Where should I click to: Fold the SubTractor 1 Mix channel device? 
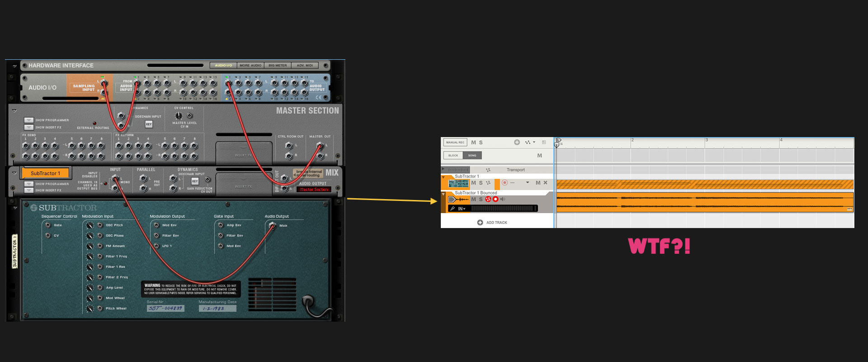coord(14,173)
